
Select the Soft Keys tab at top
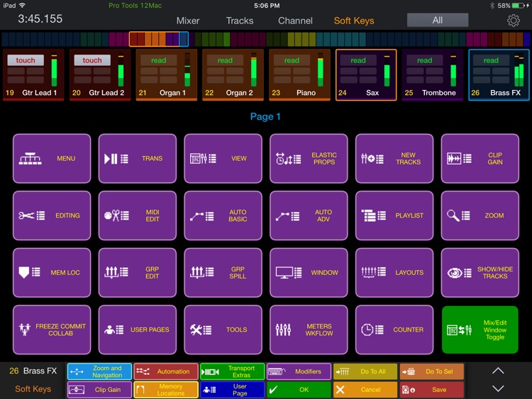(354, 21)
